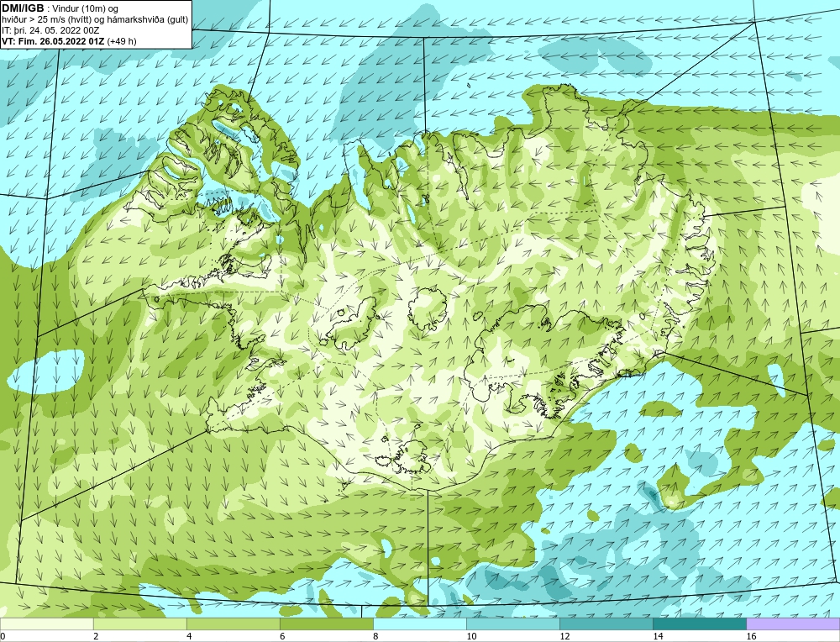840x642 pixels.
Task: Click the legend label '8'
Action: coord(375,636)
